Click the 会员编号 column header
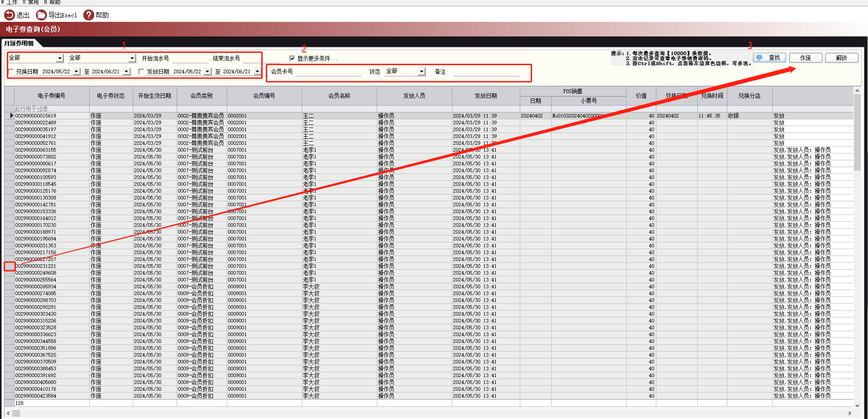The height and width of the screenshot is (419, 868). [x=264, y=96]
